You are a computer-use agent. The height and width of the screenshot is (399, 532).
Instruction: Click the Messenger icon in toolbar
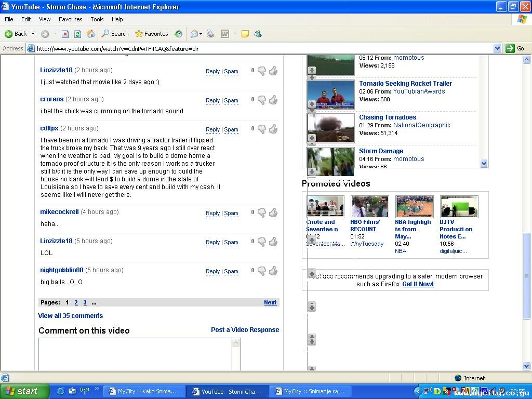(257, 34)
